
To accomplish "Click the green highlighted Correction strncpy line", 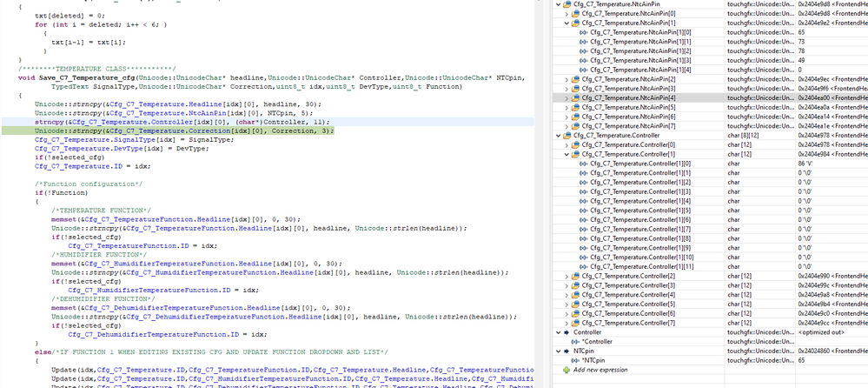I will (x=184, y=130).
